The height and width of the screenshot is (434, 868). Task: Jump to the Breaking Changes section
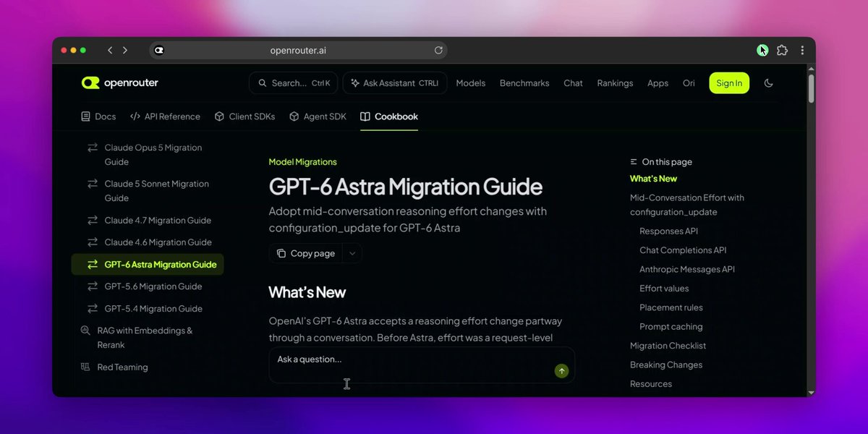point(666,365)
